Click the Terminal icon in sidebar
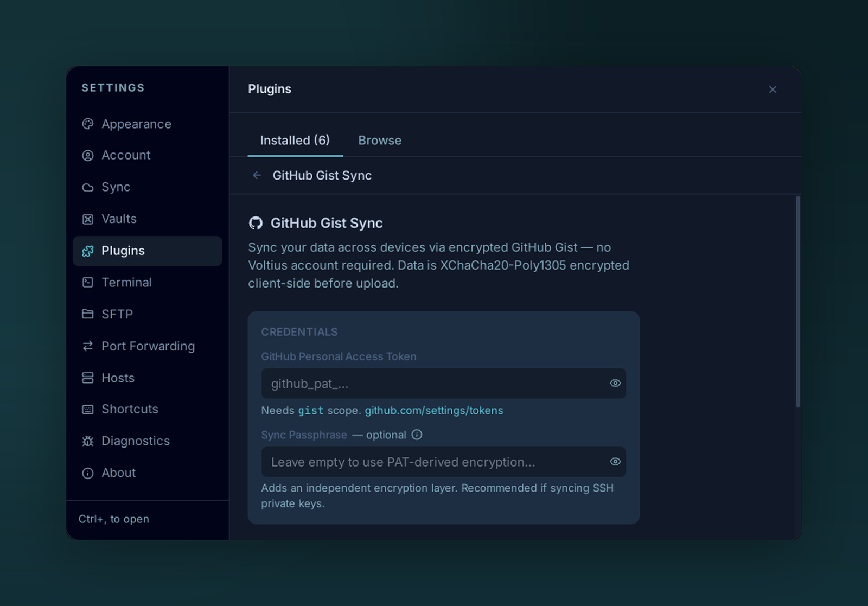 [x=88, y=282]
